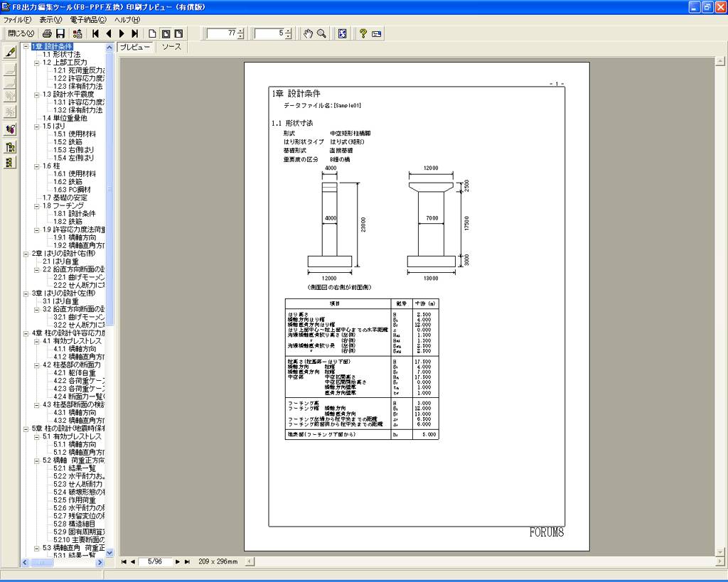The height and width of the screenshot is (582, 728).
Task: Select the magnifying glass zoom tool
Action: click(321, 33)
